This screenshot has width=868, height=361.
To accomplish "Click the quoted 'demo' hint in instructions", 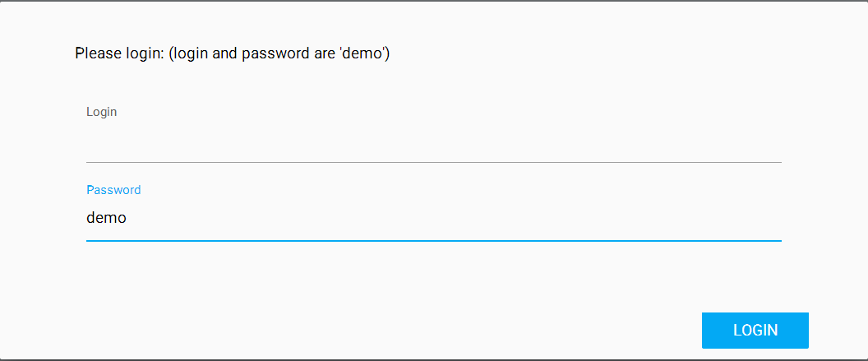I will point(362,54).
